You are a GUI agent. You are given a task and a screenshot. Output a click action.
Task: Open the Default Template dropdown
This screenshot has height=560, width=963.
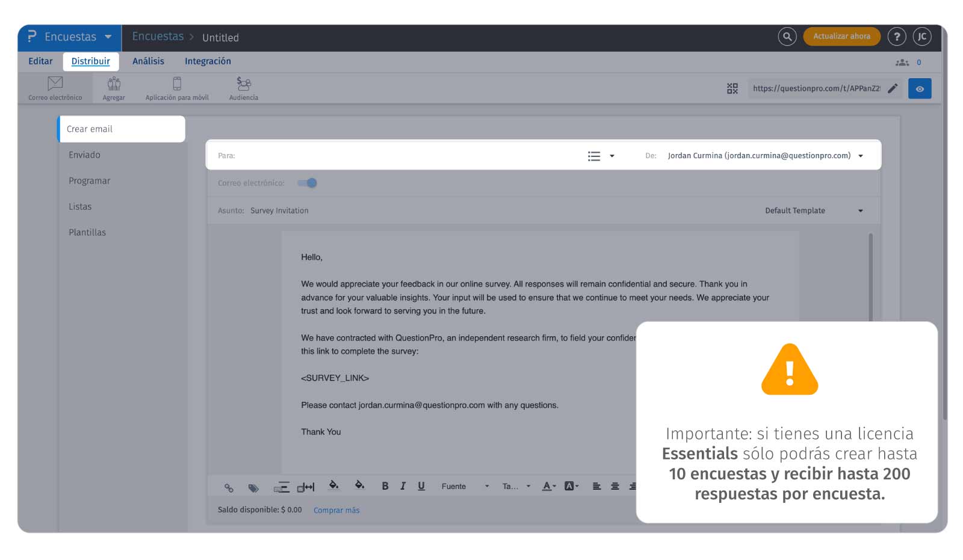814,211
